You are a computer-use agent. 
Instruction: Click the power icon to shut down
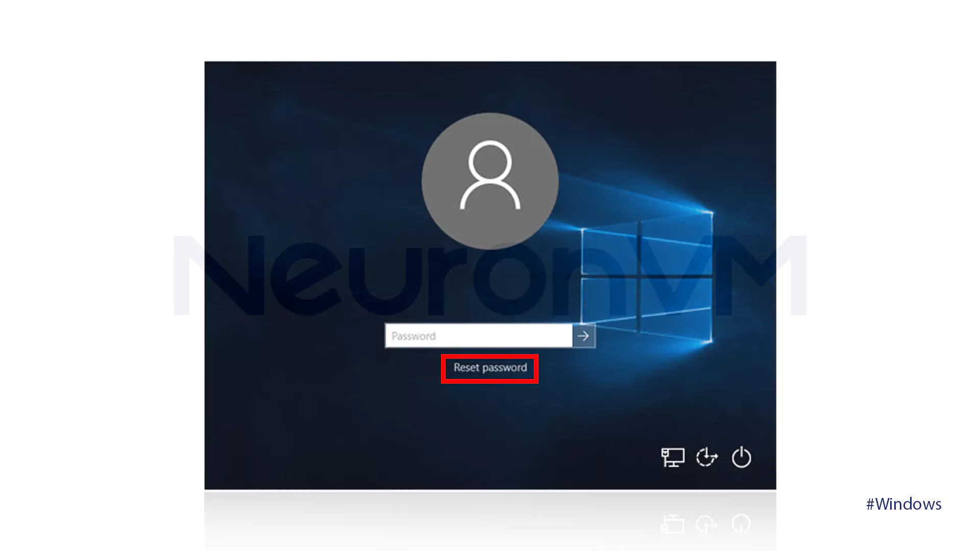741,458
